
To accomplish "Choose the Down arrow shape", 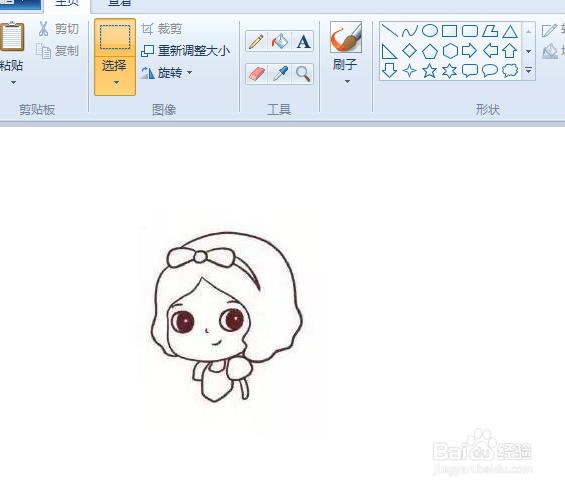I will pyautogui.click(x=389, y=71).
